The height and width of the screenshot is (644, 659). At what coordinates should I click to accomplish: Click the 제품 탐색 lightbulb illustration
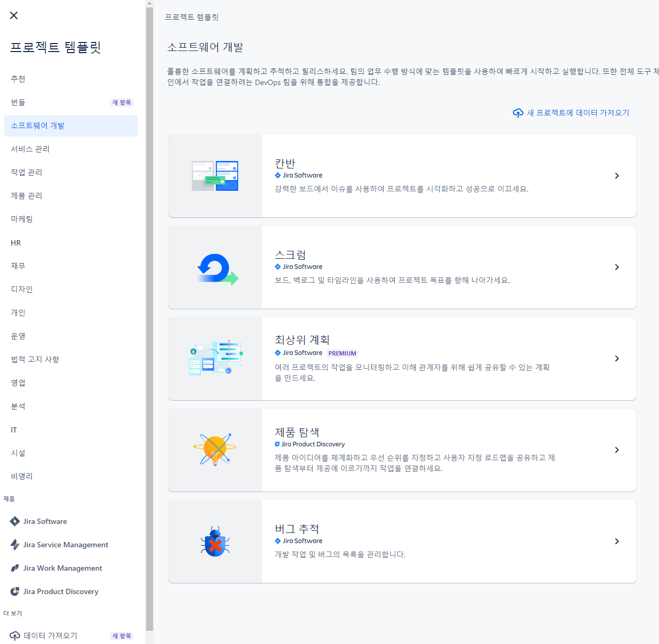click(215, 450)
